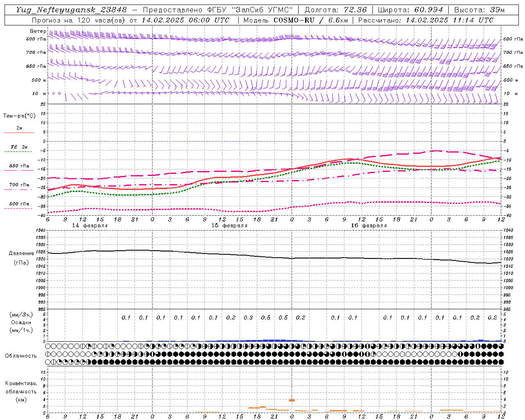Click the Тем-ра(°C) temperature axis title
The image size is (525, 420).
(x=19, y=116)
